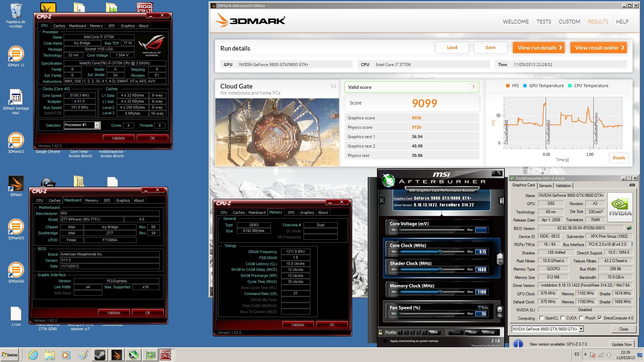Click the Details button under the chart
The height and width of the screenshot is (362, 644).
(619, 158)
